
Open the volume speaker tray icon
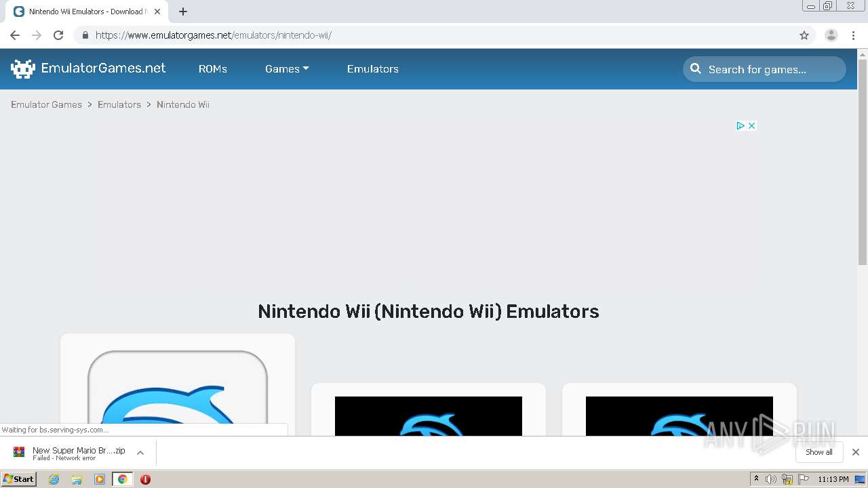(771, 479)
